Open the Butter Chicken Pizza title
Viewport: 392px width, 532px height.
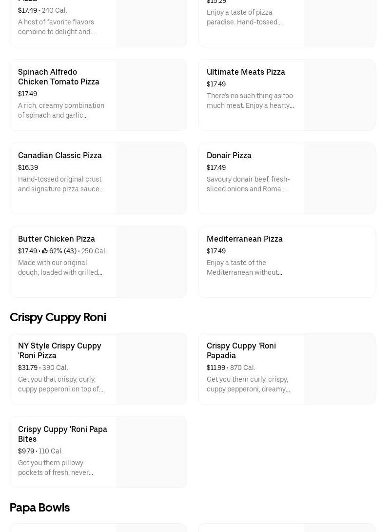pos(57,239)
